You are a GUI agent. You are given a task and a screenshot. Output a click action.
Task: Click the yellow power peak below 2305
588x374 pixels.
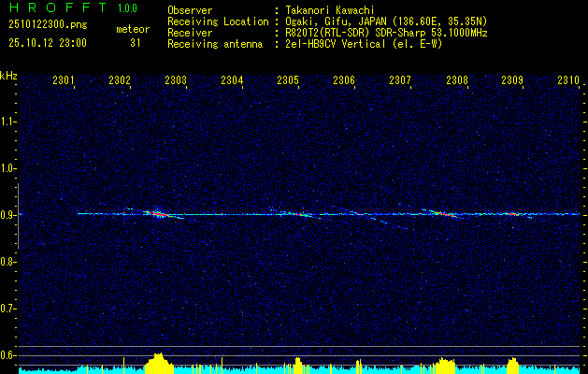coord(298,366)
